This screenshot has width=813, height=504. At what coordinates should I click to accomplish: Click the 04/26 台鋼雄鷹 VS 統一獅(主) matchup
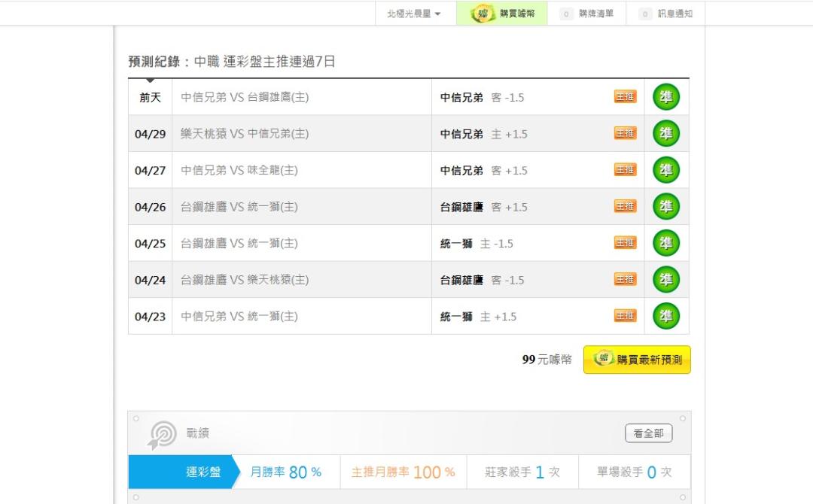239,207
